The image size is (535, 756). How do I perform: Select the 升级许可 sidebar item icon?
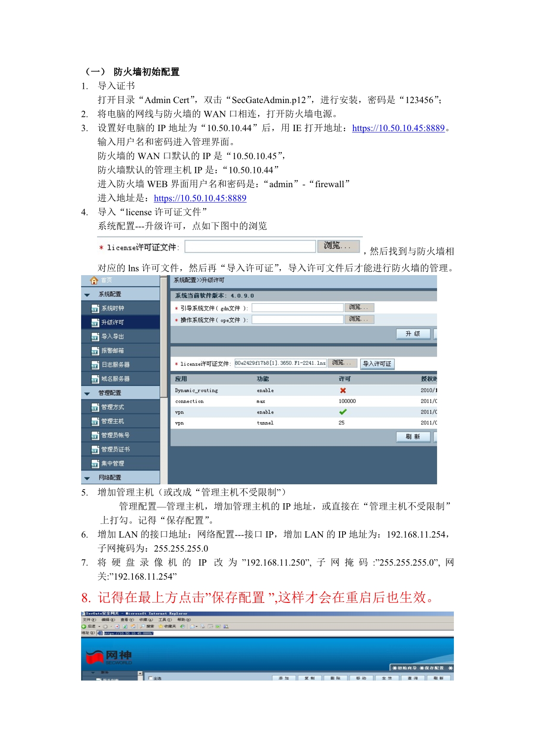[95, 323]
